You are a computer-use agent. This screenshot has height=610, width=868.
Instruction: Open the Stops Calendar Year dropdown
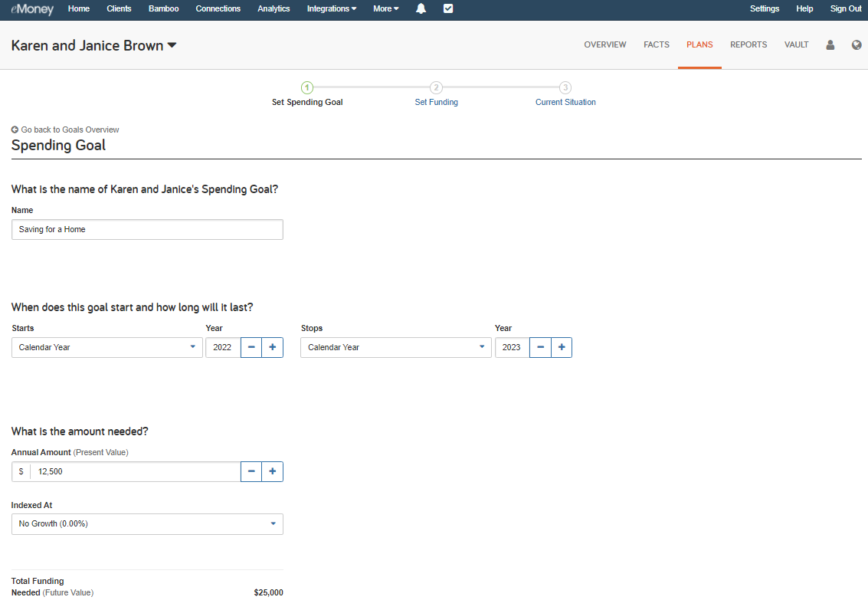pos(396,347)
